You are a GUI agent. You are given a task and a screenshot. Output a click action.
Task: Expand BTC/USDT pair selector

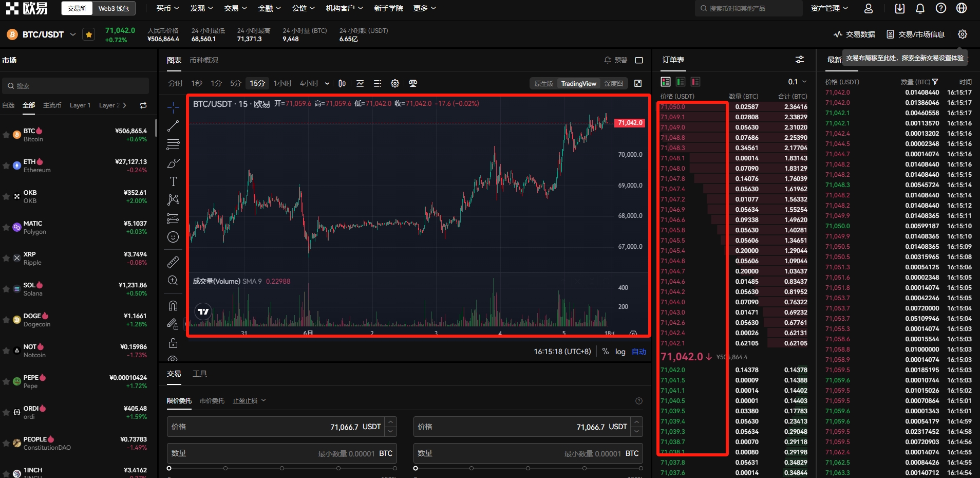click(x=73, y=34)
